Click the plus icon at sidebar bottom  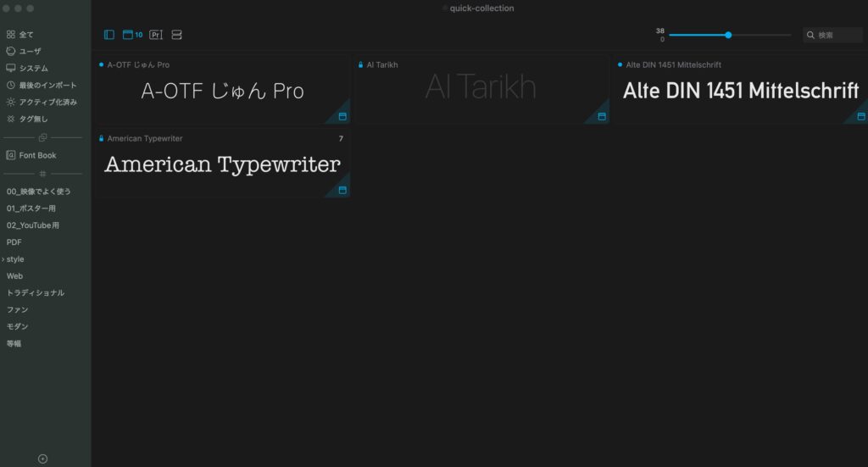coord(43,459)
